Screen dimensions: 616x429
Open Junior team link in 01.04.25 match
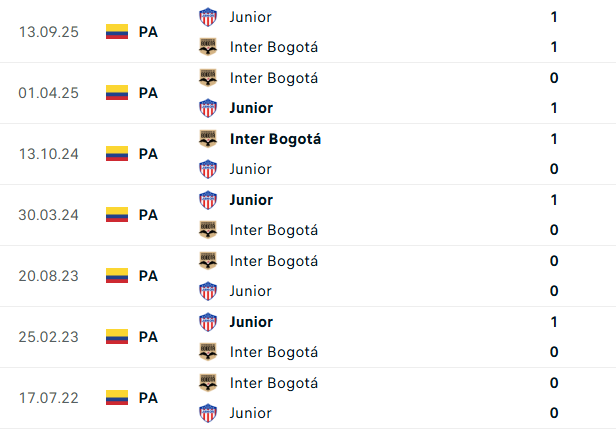pyautogui.click(x=250, y=107)
